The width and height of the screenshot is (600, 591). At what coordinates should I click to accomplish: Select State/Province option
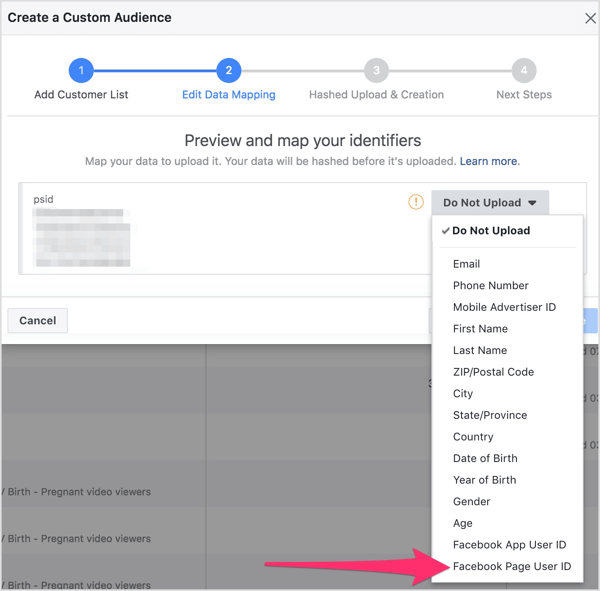pos(490,415)
